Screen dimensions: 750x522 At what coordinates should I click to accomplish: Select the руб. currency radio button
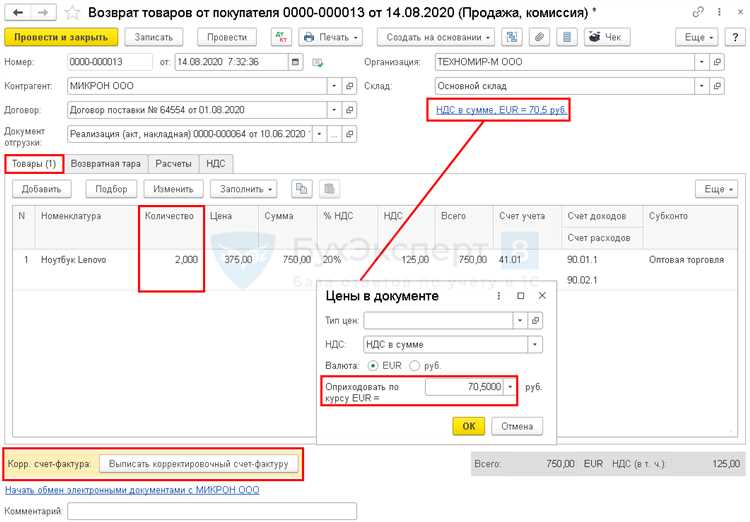point(414,365)
